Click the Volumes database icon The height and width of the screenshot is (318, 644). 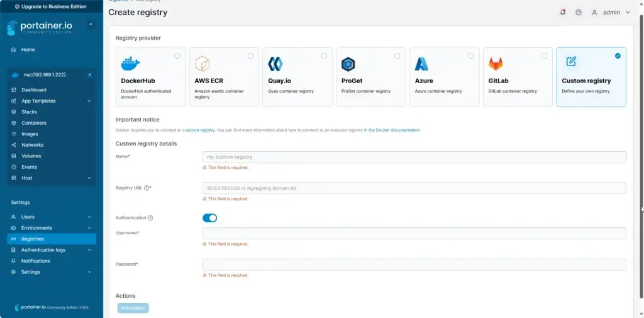tap(14, 156)
